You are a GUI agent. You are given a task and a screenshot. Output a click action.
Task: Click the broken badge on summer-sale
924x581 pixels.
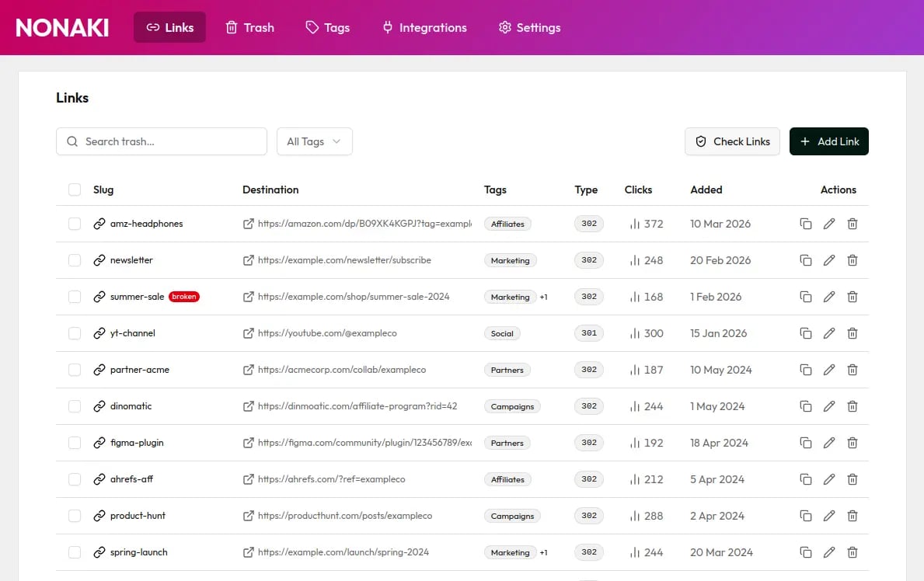point(184,297)
